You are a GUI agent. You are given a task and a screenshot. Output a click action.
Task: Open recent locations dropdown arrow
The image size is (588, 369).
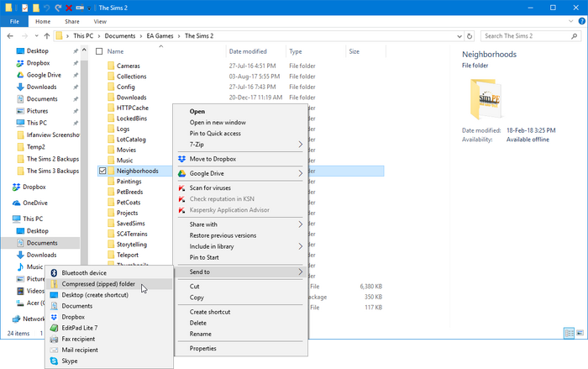click(x=36, y=36)
